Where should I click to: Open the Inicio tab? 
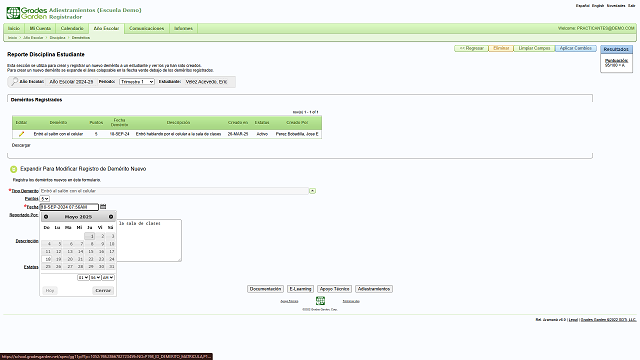(x=14, y=29)
